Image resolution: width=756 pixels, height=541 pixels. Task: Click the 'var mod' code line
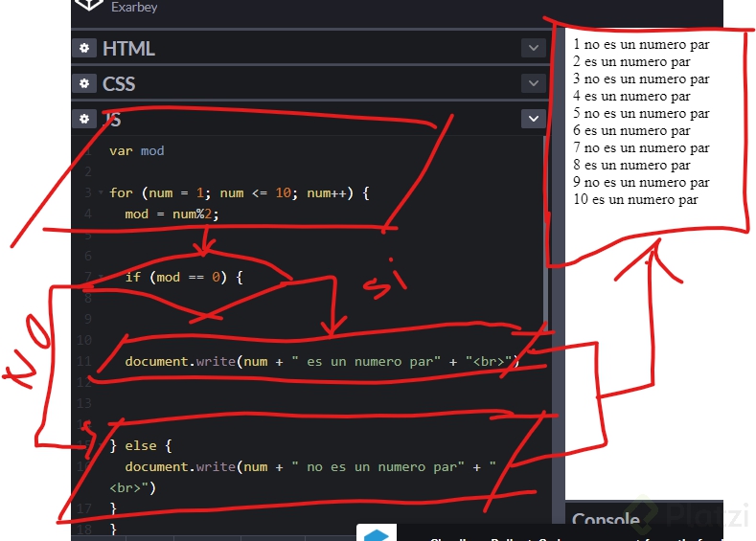tap(136, 150)
